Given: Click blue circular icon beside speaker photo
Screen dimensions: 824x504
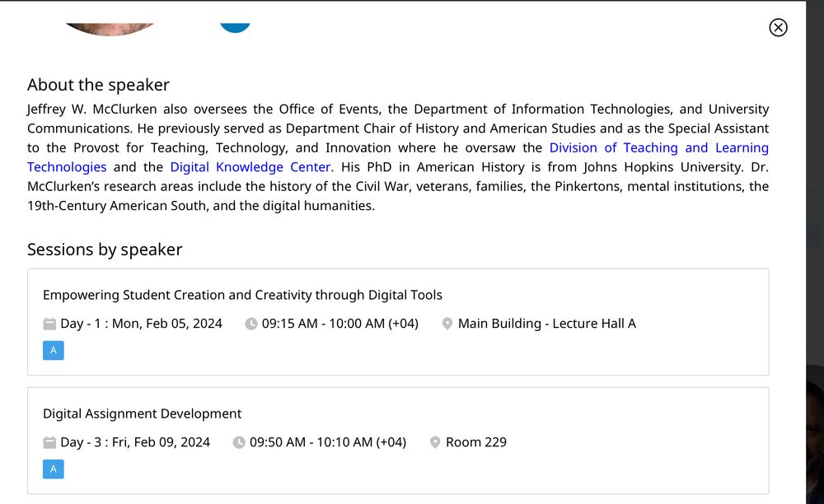Looking at the screenshot, I should (x=235, y=27).
